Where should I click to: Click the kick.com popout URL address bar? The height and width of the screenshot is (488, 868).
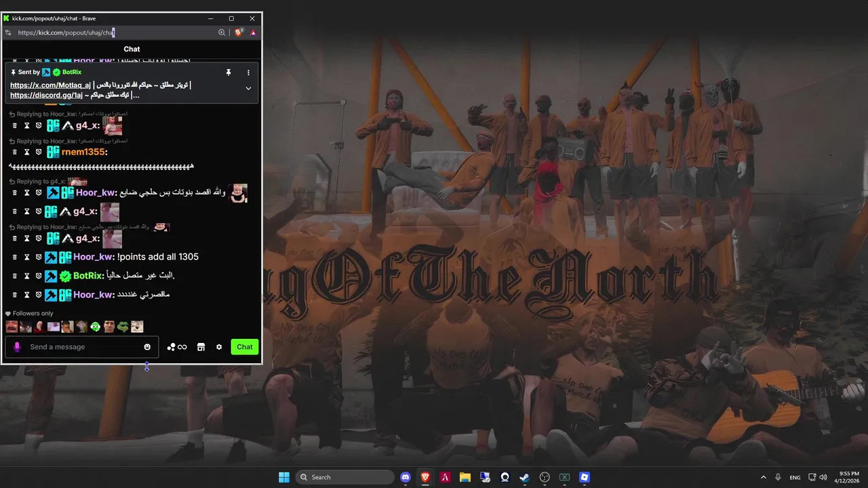115,33
